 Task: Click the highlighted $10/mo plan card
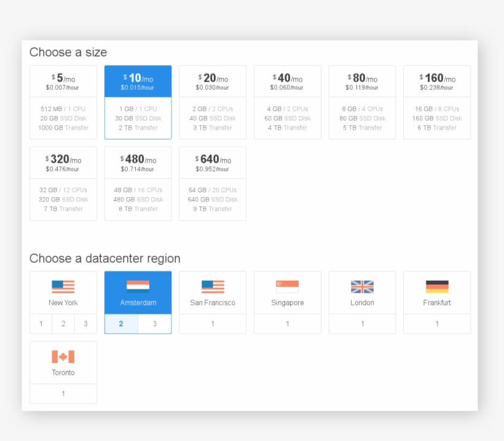138,102
